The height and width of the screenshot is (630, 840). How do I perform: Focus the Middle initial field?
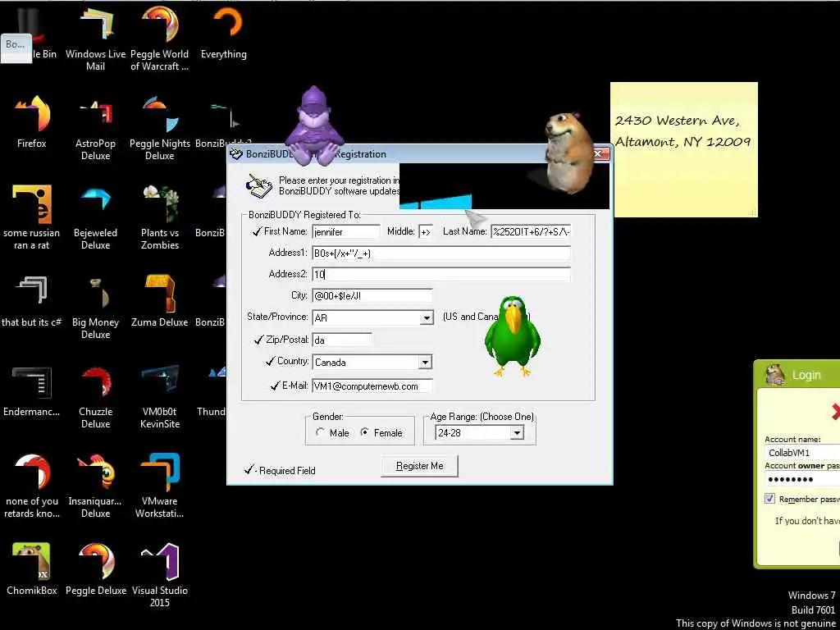(425, 232)
